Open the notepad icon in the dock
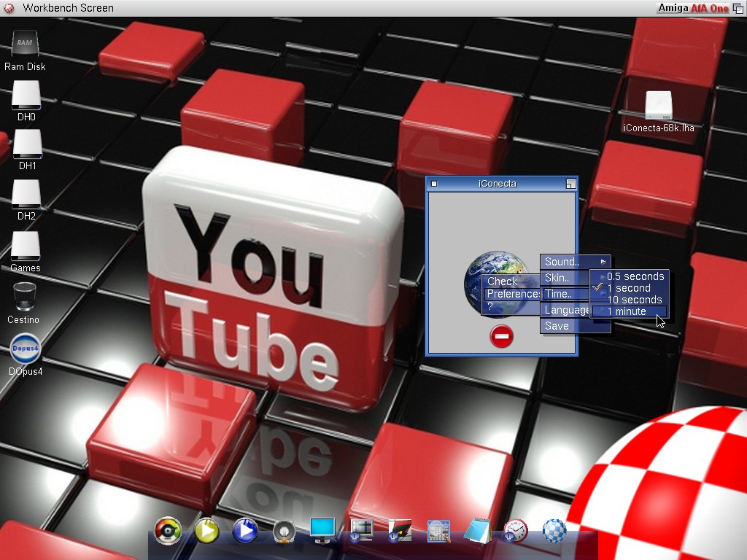 (x=477, y=531)
